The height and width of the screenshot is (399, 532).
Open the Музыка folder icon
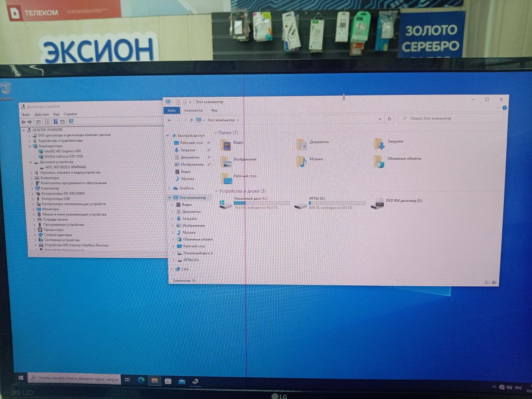pos(302,160)
